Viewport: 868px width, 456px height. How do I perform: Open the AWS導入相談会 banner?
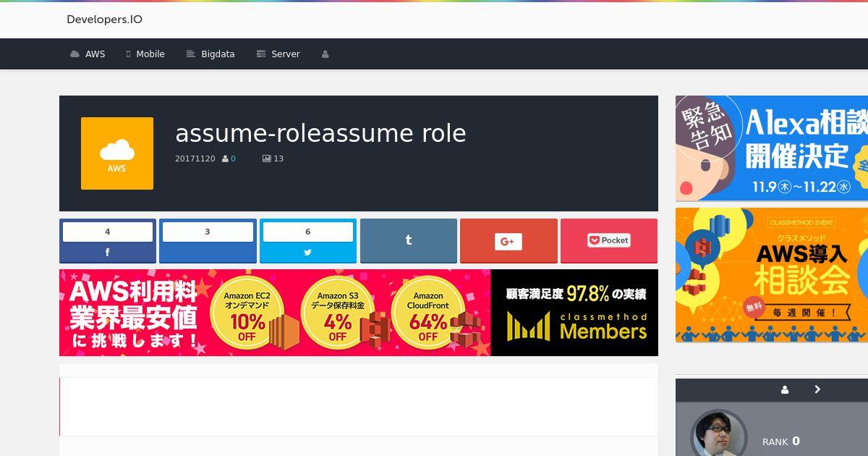[x=772, y=275]
